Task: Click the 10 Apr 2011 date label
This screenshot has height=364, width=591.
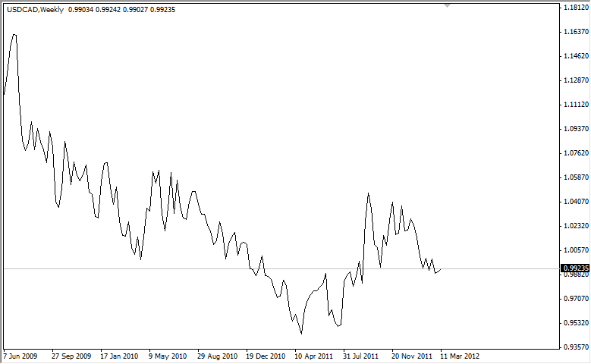Action: coord(314,356)
